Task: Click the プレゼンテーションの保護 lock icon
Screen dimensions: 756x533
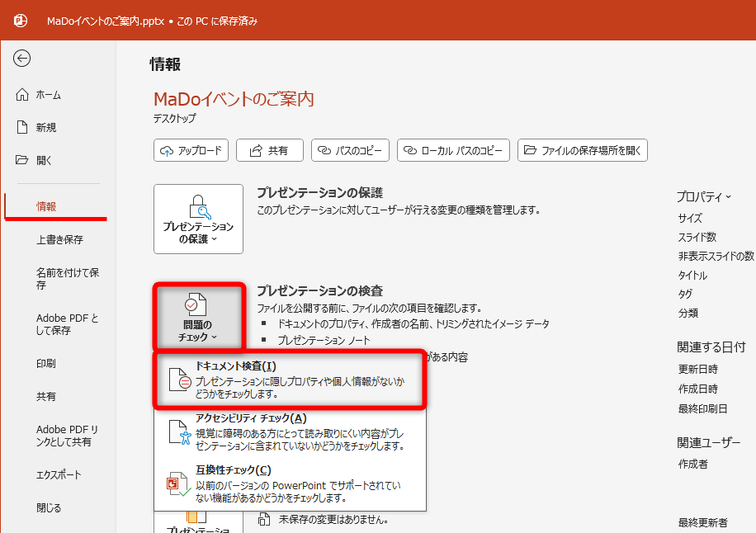Action: [x=198, y=206]
